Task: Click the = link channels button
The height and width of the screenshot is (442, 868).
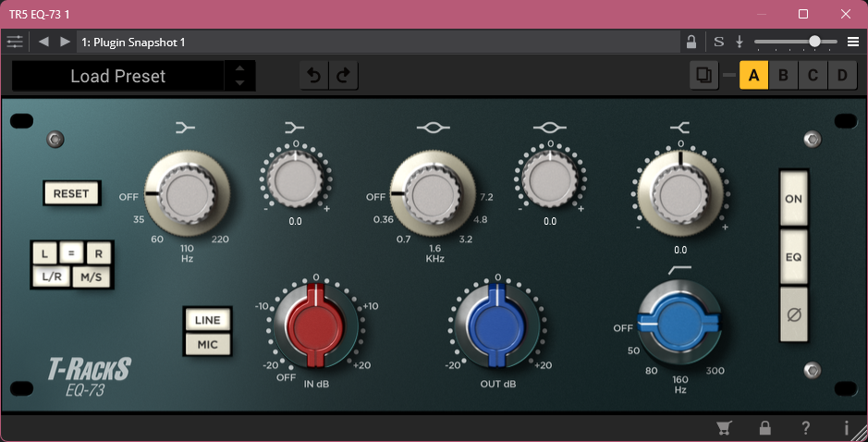Action: [71, 253]
